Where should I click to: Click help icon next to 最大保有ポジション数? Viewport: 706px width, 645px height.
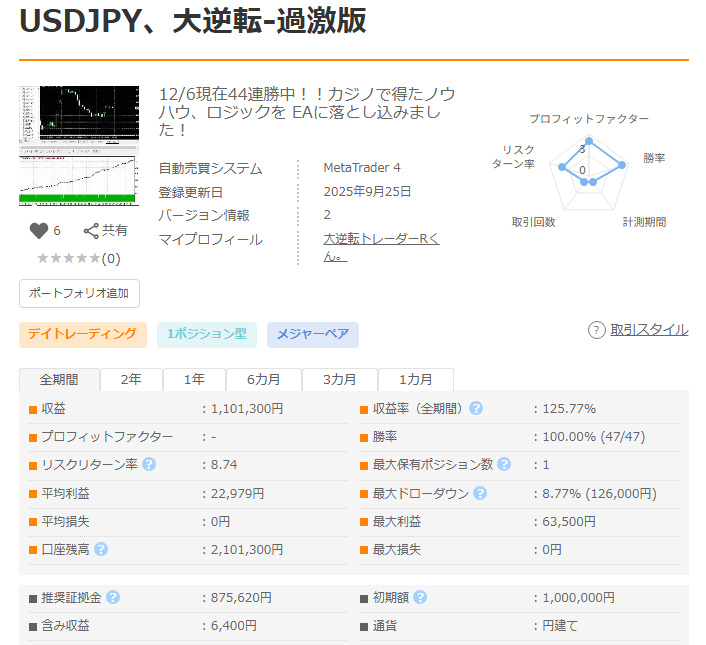[x=504, y=464]
